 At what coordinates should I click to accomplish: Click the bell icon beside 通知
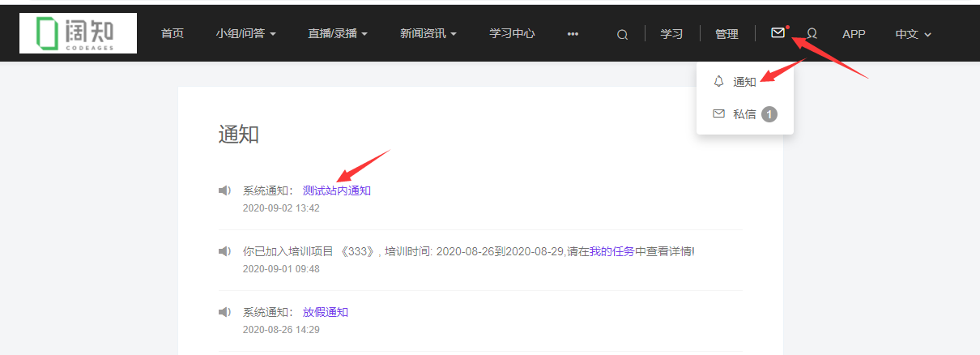coord(718,81)
